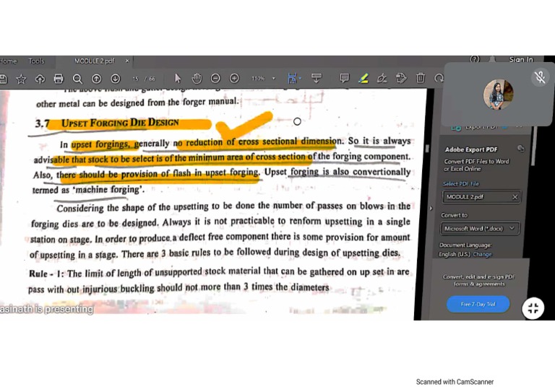Clear the selected MODULE 2.pdf file
The width and height of the screenshot is (555, 392).
click(x=515, y=197)
